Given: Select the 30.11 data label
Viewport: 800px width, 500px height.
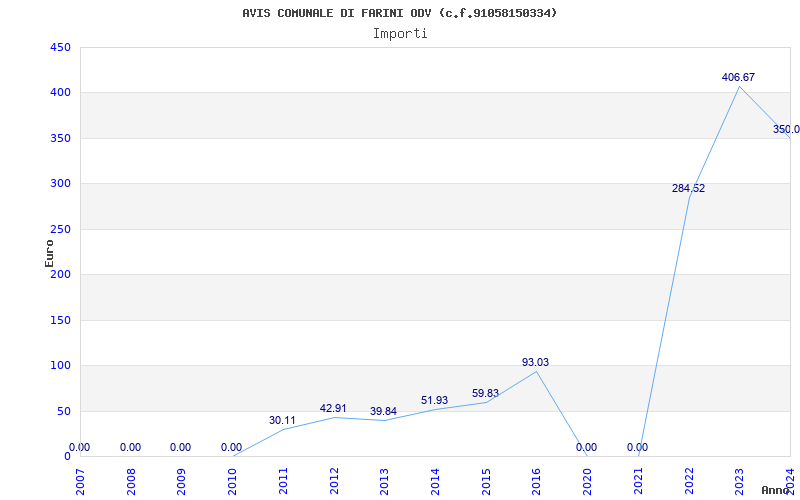Looking at the screenshot, I should coord(282,420).
